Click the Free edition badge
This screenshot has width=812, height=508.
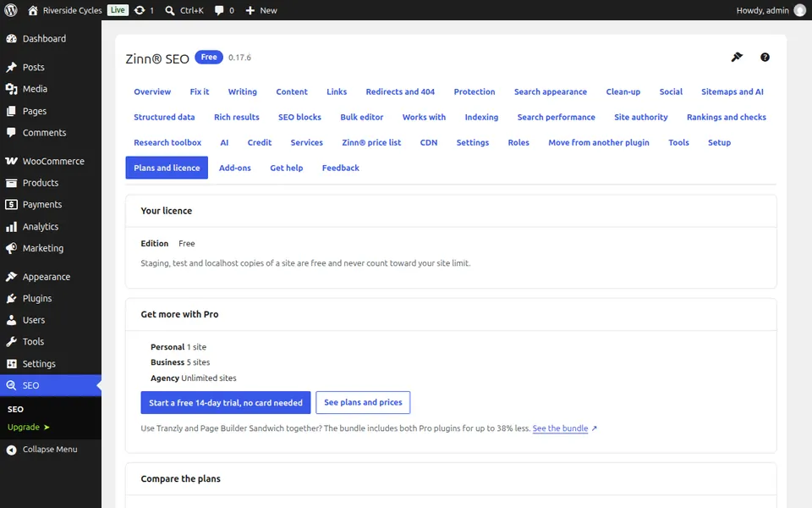pos(209,57)
